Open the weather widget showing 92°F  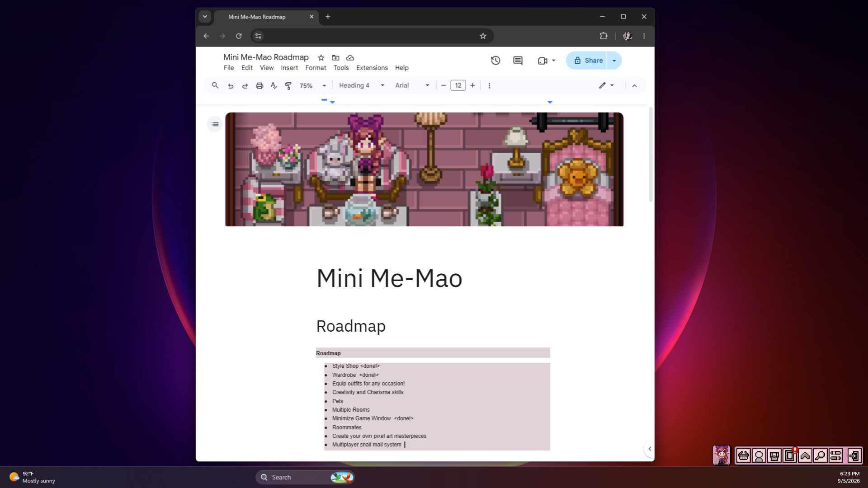point(33,477)
